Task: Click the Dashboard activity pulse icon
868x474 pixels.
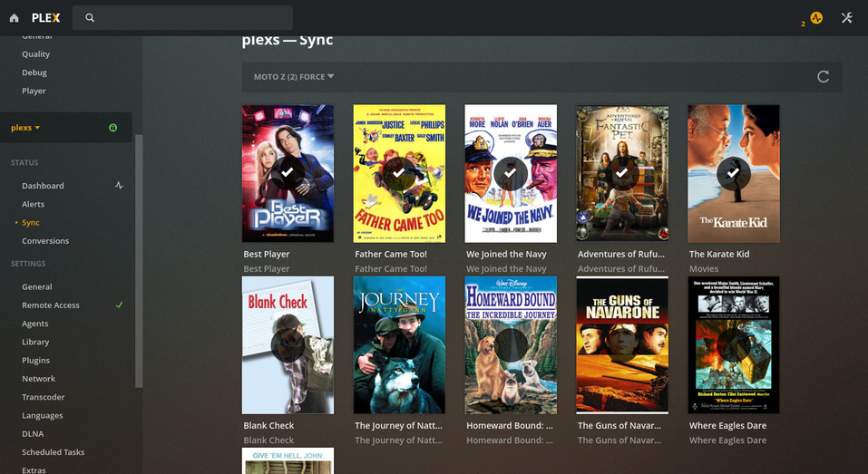Action: (119, 185)
